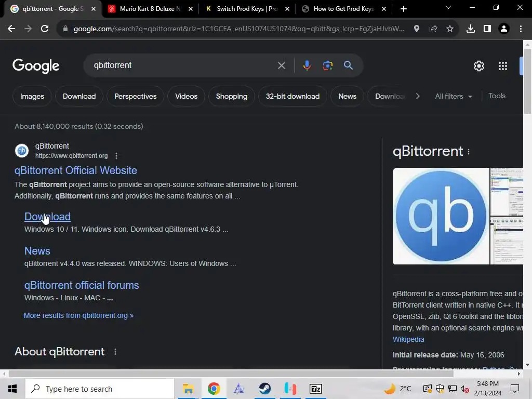Select the News filter chip
This screenshot has height=399, width=532.
pos(347,96)
